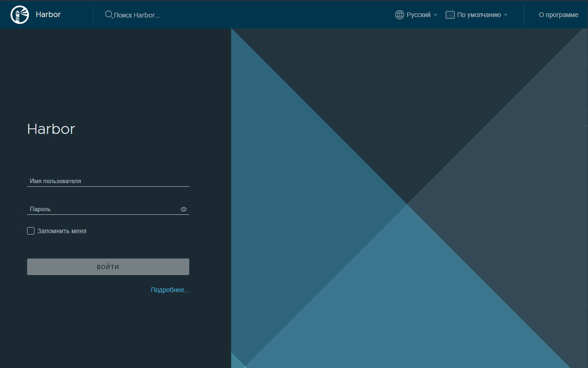Focus the 'Имя пользователя' username field

108,181
